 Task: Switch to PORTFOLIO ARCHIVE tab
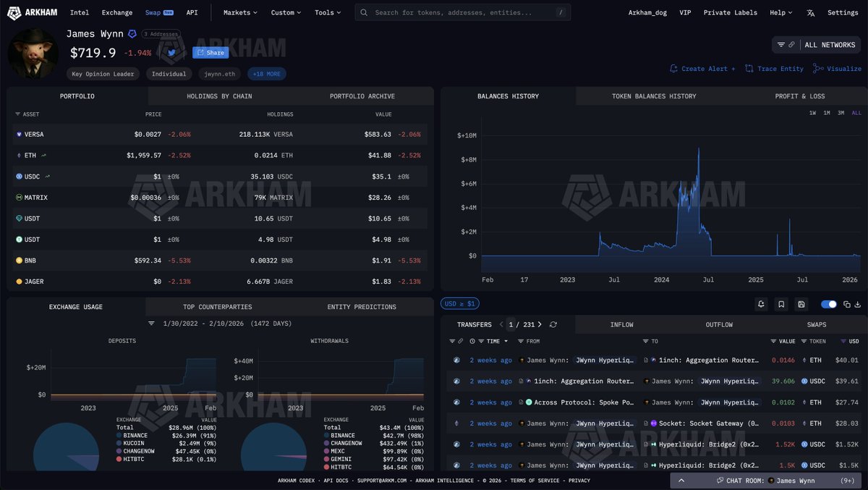[x=362, y=96]
